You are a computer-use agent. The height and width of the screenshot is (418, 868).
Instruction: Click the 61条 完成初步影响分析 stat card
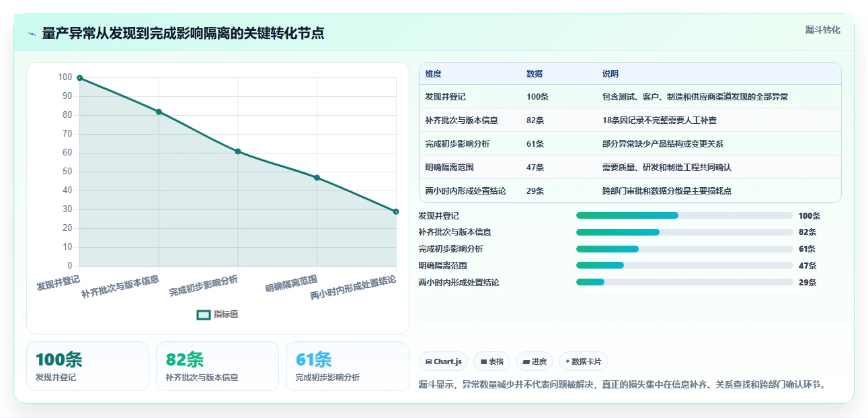348,366
